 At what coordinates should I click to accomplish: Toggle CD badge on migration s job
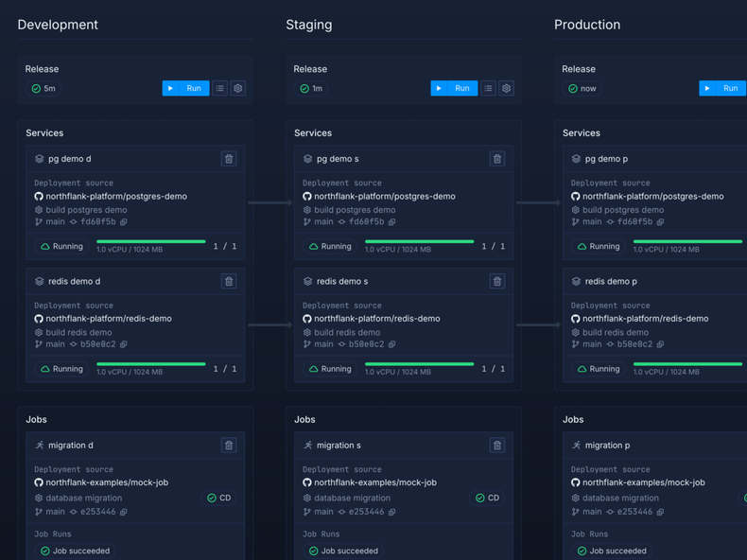click(488, 498)
